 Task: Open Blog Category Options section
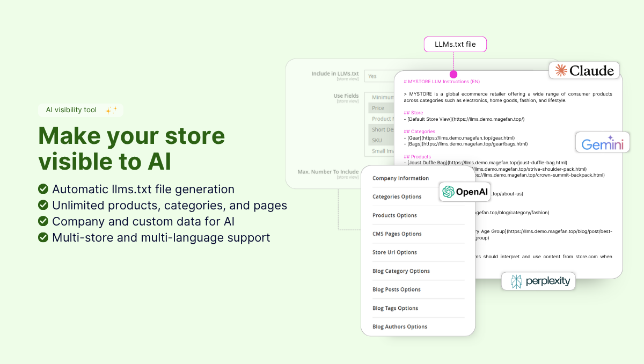tap(418, 271)
